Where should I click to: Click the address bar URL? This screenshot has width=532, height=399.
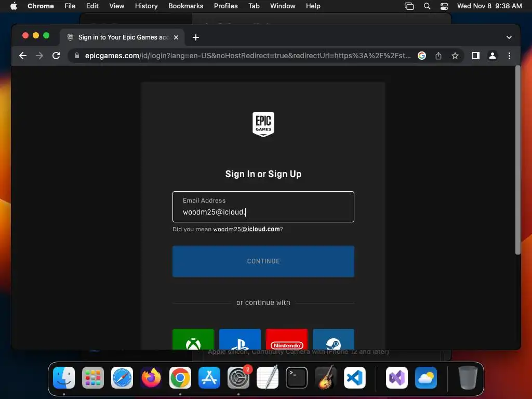tap(248, 56)
